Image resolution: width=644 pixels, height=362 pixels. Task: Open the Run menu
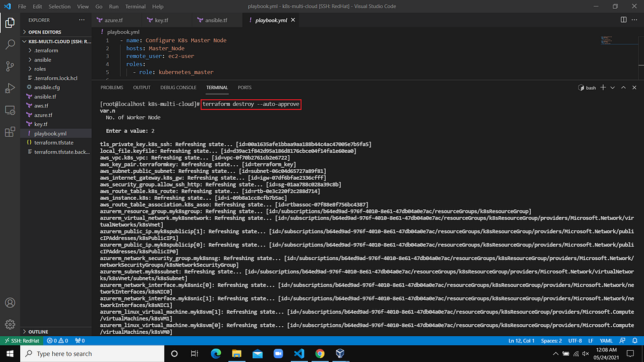tap(114, 6)
